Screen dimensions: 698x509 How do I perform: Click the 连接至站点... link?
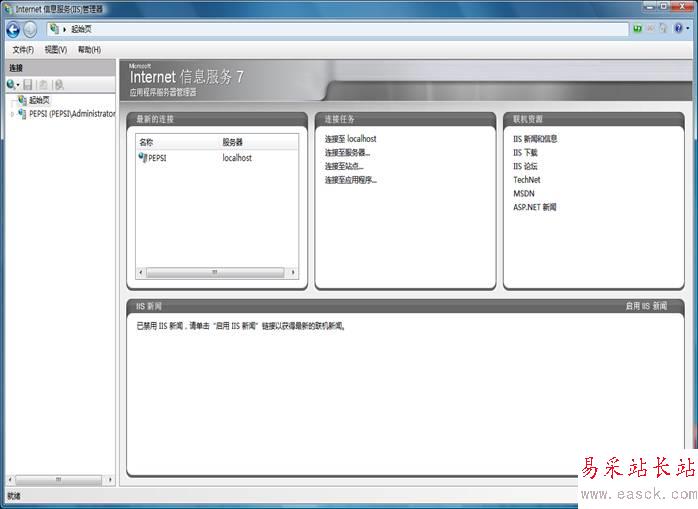pos(344,167)
